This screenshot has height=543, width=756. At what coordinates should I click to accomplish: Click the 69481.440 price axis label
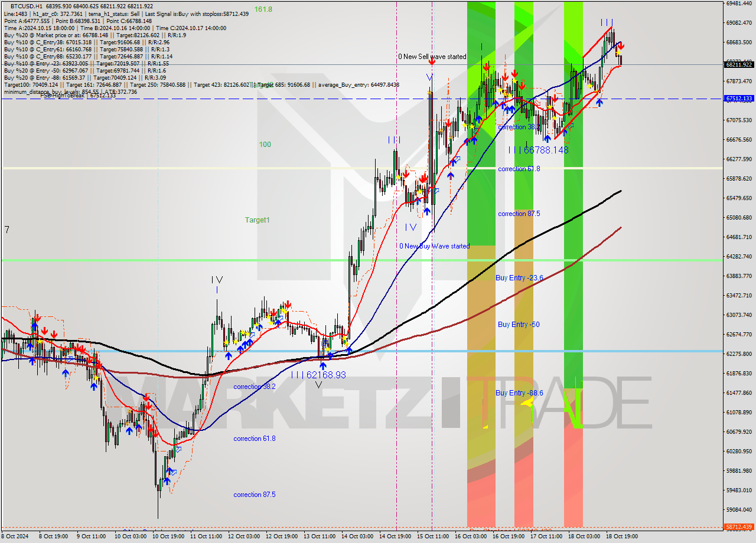739,4
